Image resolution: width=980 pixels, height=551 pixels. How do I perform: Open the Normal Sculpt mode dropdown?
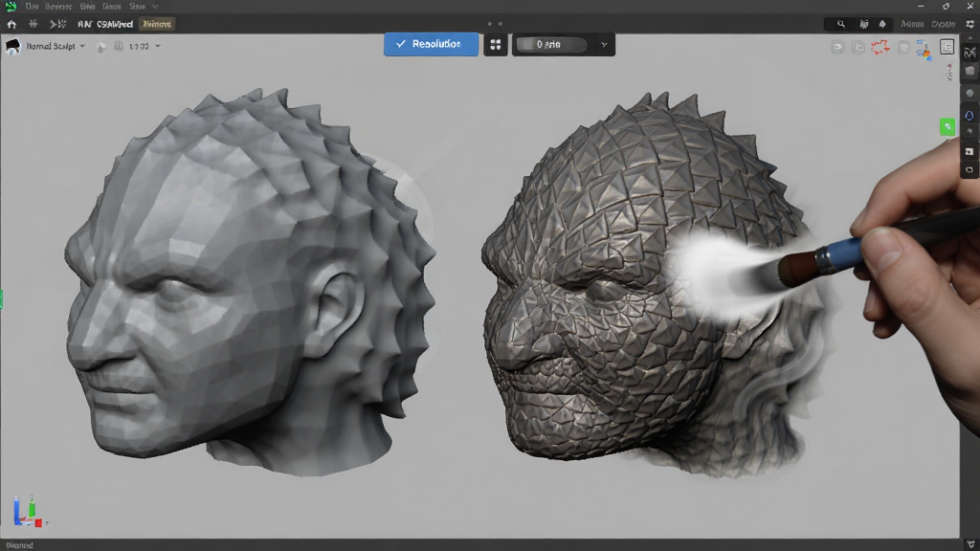click(x=56, y=46)
